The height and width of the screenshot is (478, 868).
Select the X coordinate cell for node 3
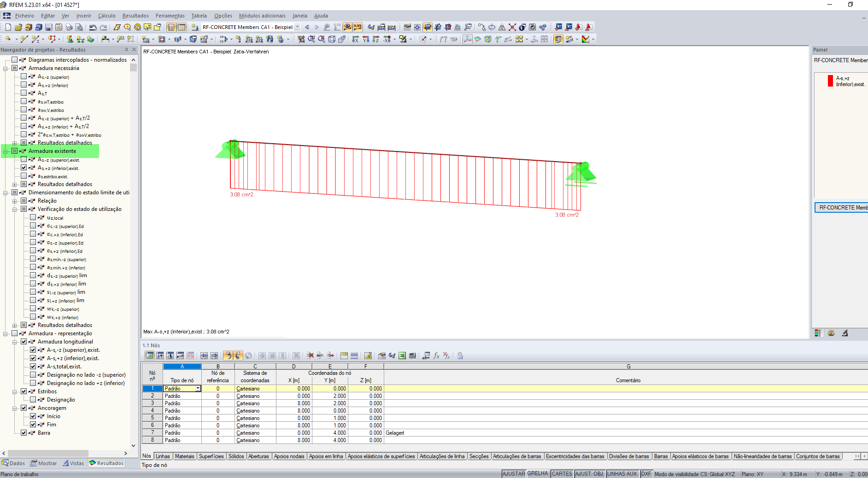294,403
